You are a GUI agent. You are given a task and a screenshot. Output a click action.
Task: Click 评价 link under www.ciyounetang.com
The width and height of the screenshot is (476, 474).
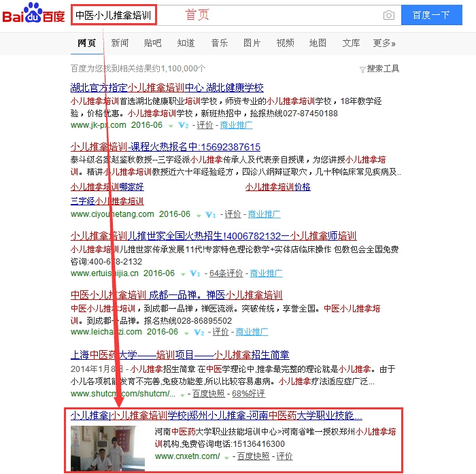233,214
